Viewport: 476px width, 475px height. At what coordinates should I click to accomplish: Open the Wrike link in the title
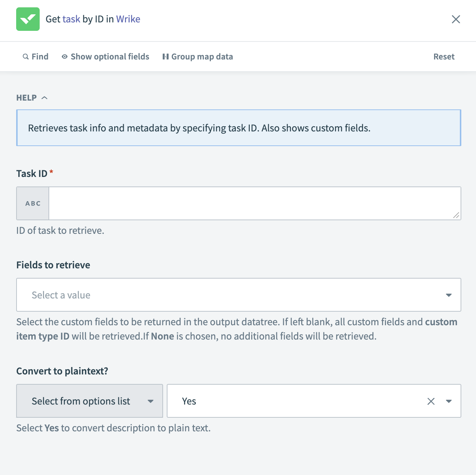point(128,19)
